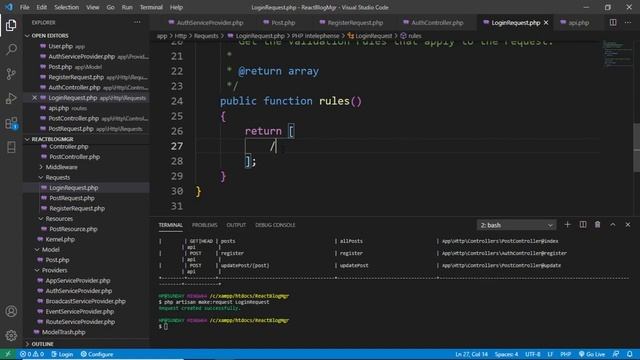Open the Edit menu
640x360 pixels.
[42, 7]
